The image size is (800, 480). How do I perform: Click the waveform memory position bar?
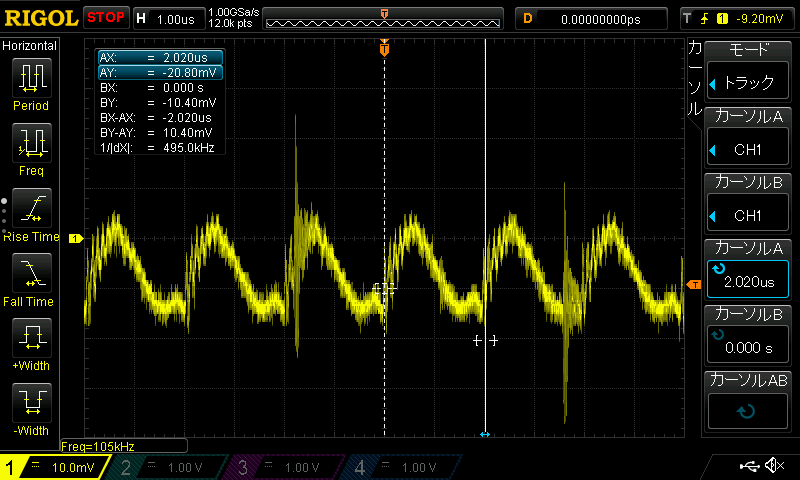tap(385, 18)
